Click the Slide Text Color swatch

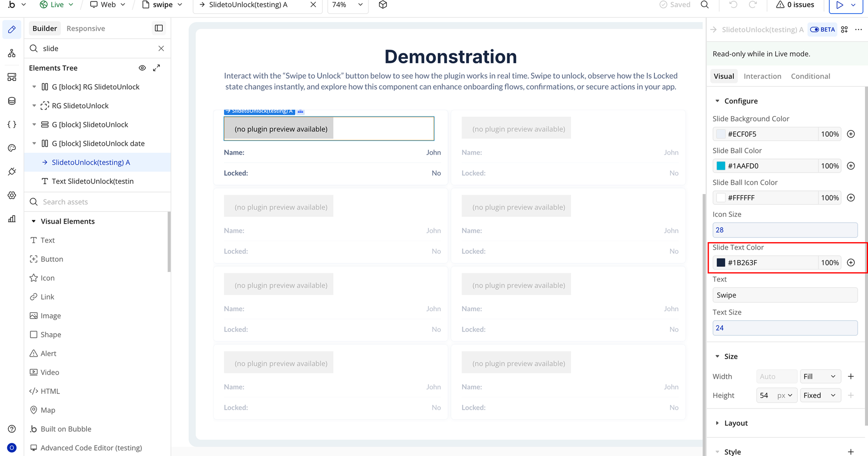coord(721,263)
